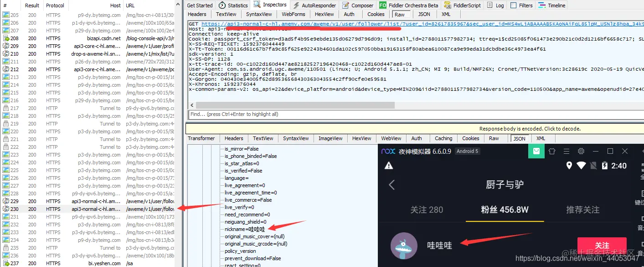
Task: Select is_verified=False JSON node
Action: point(243,171)
